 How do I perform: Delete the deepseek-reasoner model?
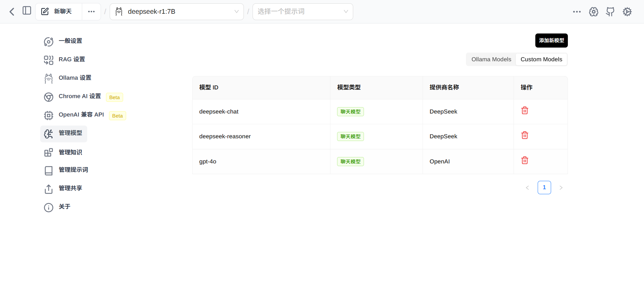pyautogui.click(x=525, y=135)
